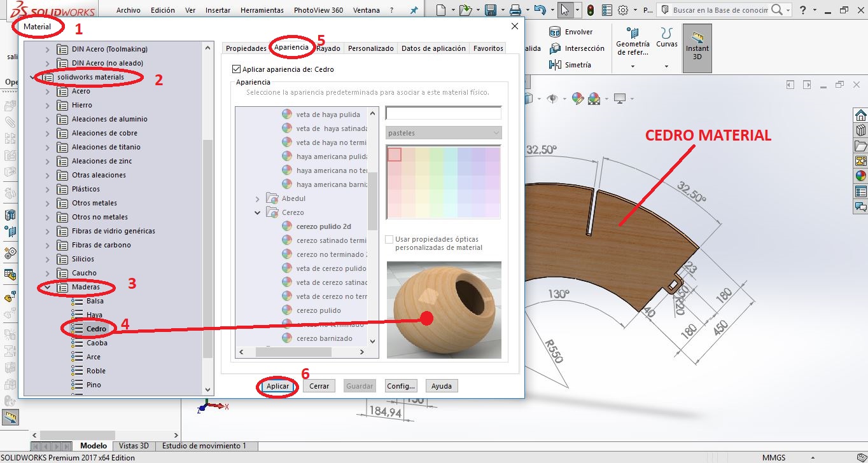Image resolution: width=868 pixels, height=463 pixels.
Task: Expand the Aleaciones de aluminio category
Action: click(x=47, y=119)
